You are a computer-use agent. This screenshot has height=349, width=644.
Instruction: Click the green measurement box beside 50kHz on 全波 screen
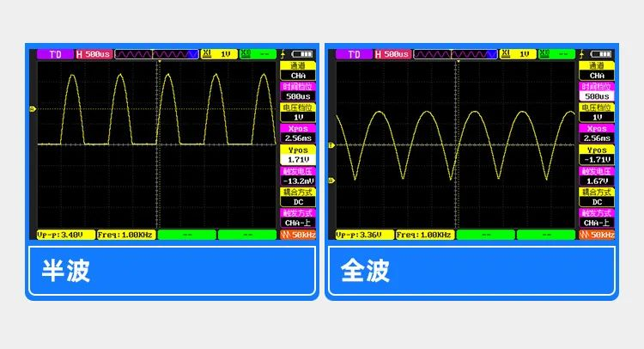pos(546,235)
